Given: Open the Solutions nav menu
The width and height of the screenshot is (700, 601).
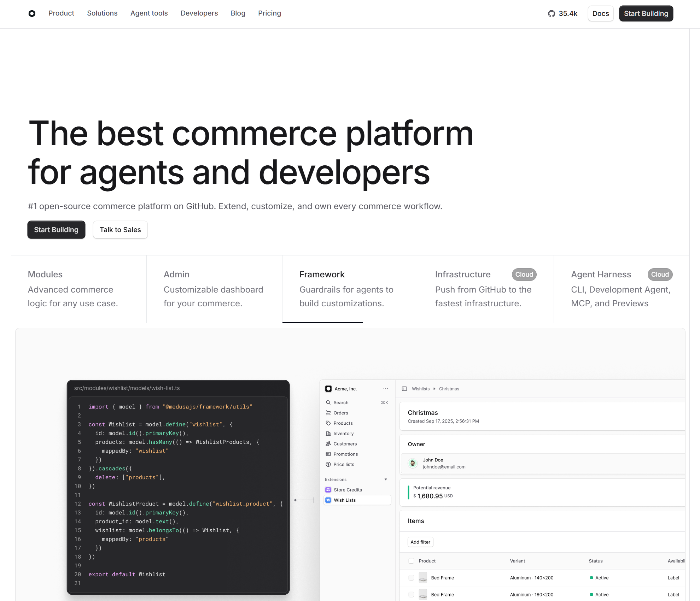Looking at the screenshot, I should pyautogui.click(x=102, y=13).
